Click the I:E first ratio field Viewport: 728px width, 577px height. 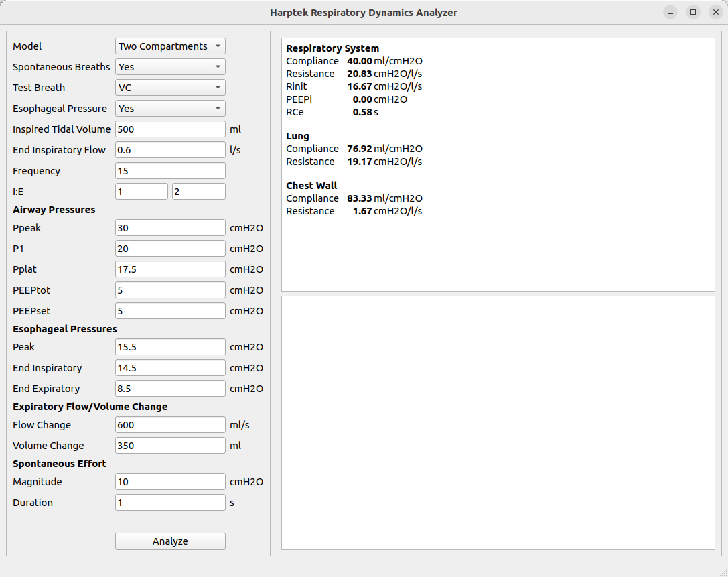pyautogui.click(x=141, y=192)
